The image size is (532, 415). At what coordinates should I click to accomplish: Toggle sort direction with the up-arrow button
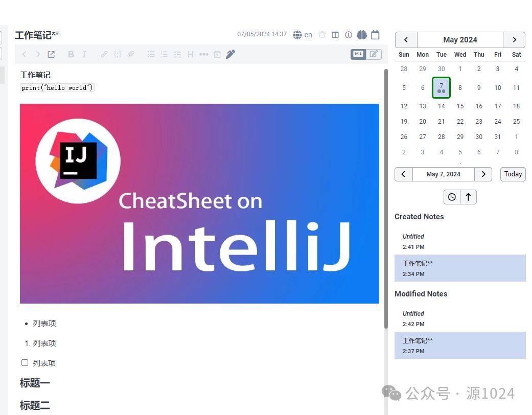[x=468, y=197]
